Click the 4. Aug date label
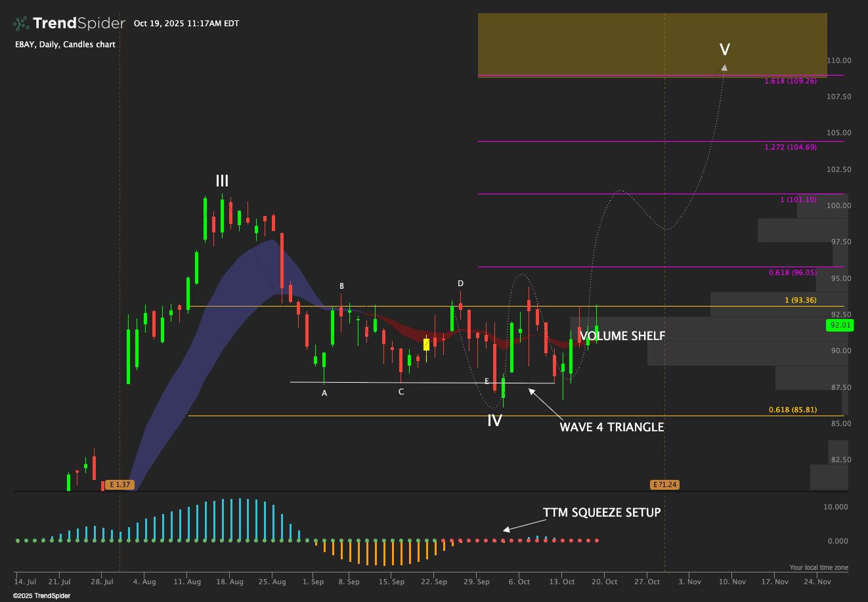The width and height of the screenshot is (868, 602). (144, 582)
